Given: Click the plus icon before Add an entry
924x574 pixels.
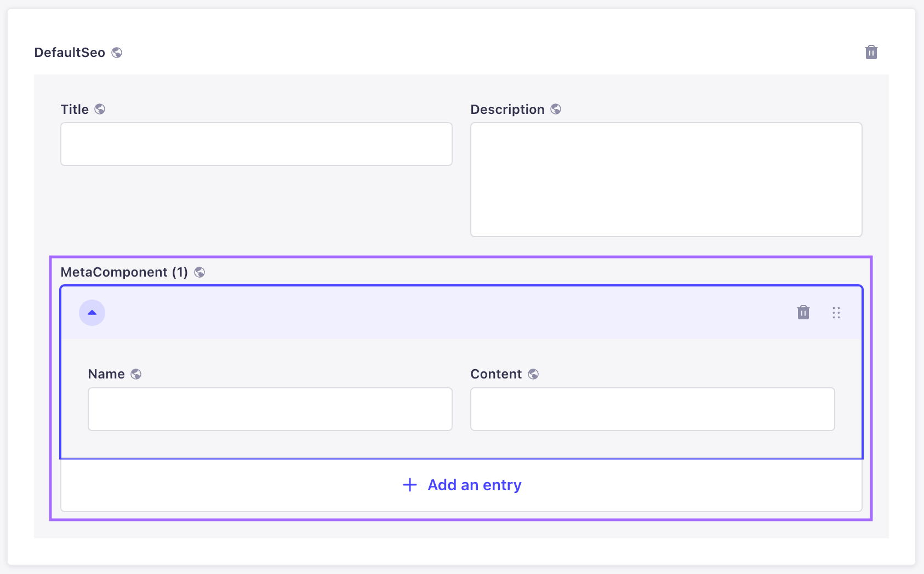Looking at the screenshot, I should pyautogui.click(x=410, y=485).
